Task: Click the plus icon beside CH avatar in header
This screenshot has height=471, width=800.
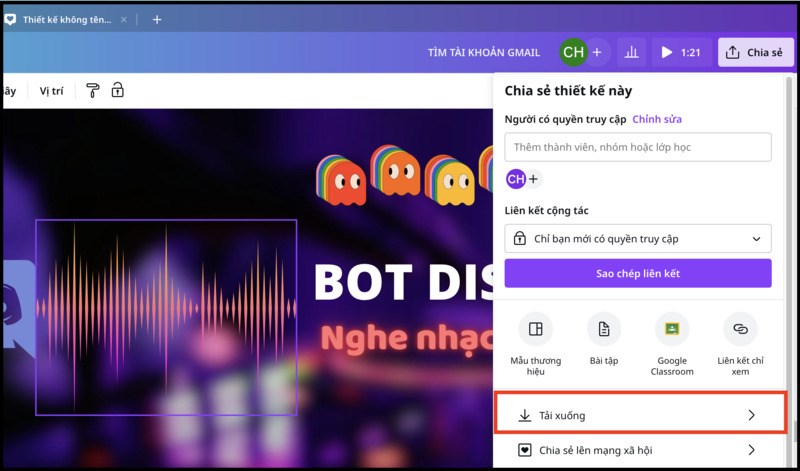Action: [x=597, y=52]
